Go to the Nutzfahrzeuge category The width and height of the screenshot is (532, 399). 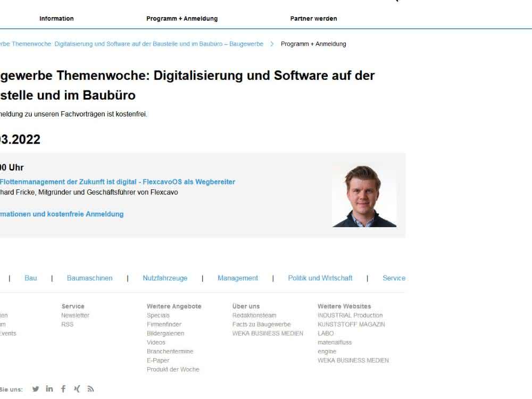point(165,278)
